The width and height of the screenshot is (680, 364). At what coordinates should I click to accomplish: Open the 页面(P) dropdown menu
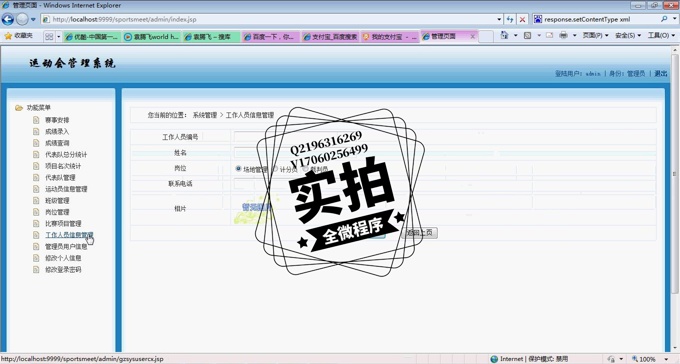coord(595,36)
